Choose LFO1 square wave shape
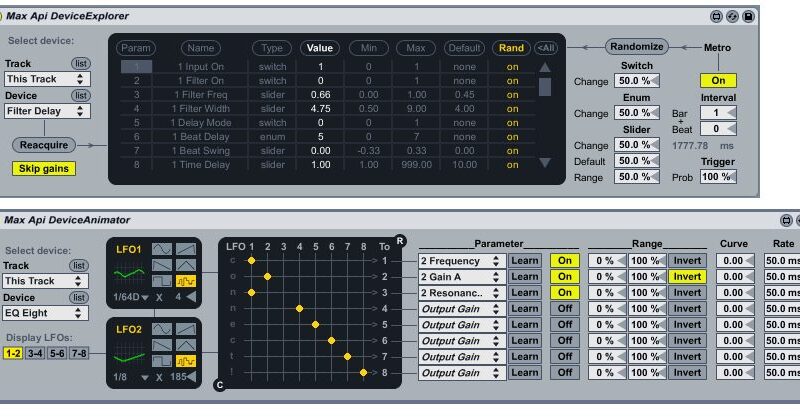Image resolution: width=800 pixels, height=417 pixels. pos(161,281)
